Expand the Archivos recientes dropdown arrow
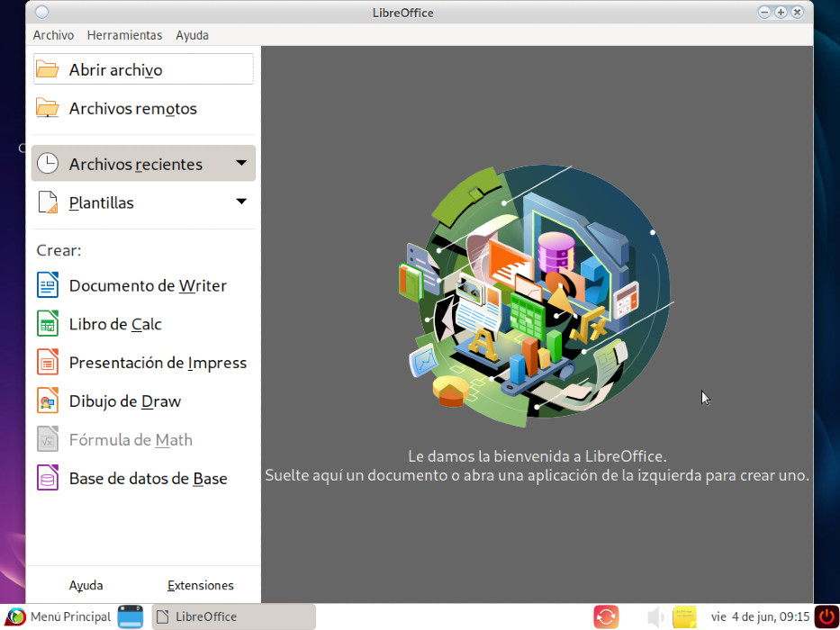Image resolution: width=840 pixels, height=630 pixels. [241, 163]
